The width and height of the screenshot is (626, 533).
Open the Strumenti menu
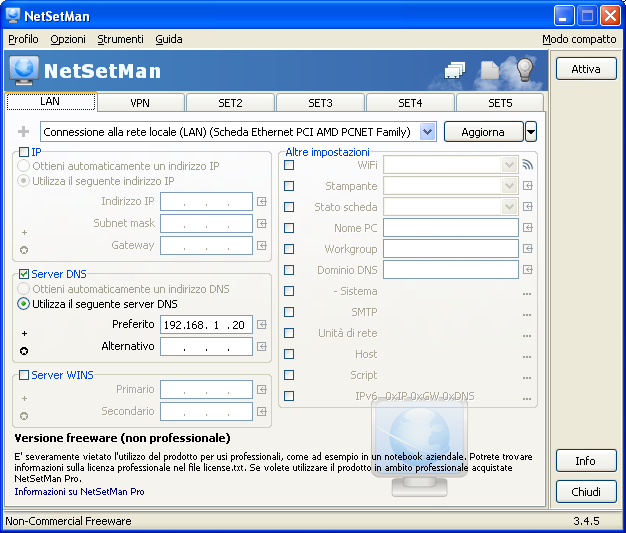coord(121,39)
